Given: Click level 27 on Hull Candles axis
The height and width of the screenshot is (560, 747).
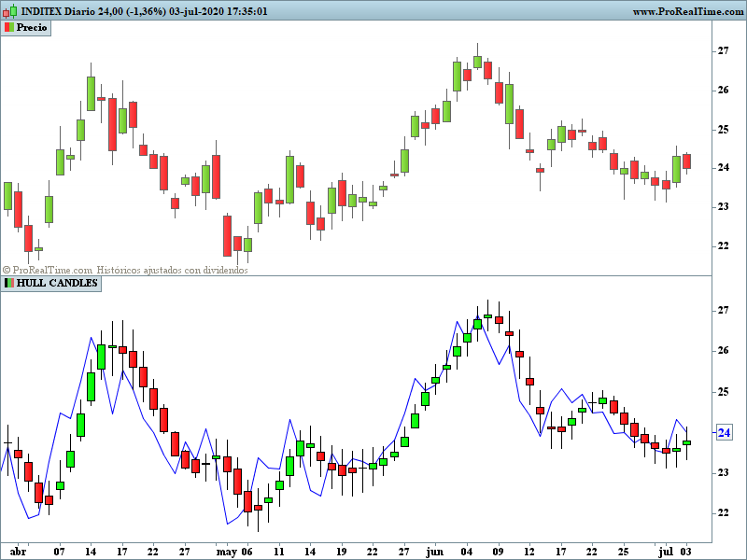Looking at the screenshot, I should (723, 310).
